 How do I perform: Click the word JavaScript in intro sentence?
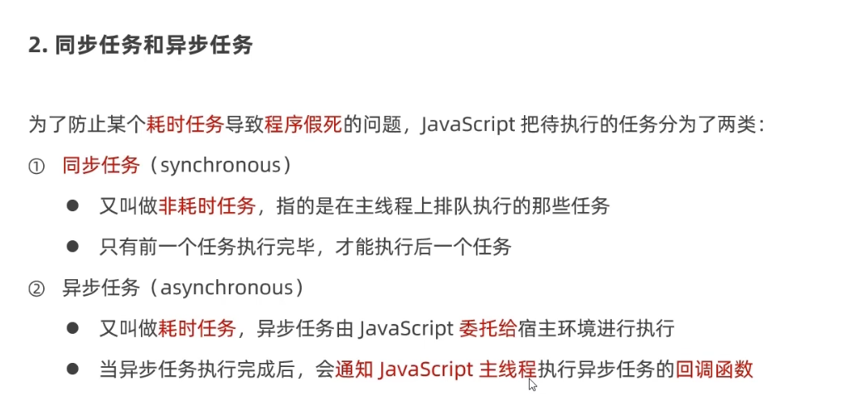coord(468,125)
